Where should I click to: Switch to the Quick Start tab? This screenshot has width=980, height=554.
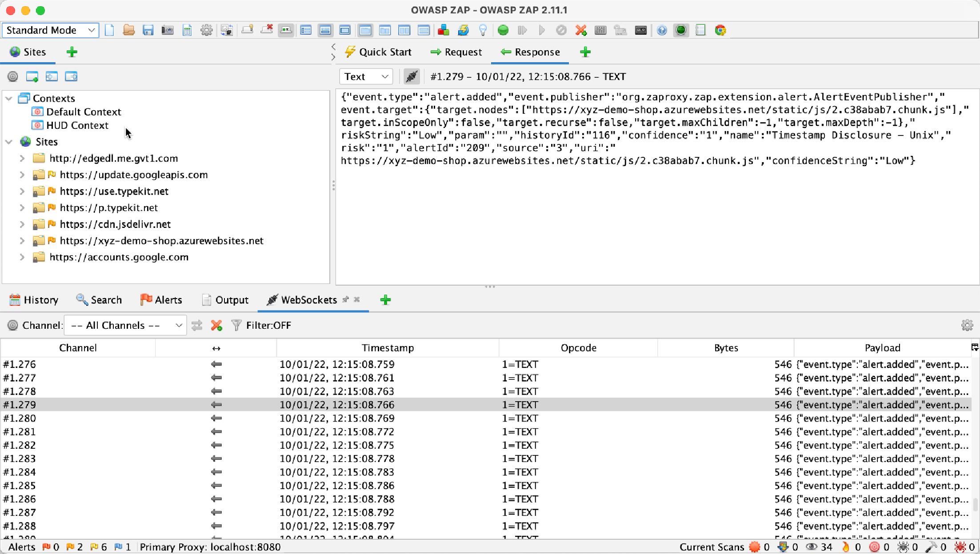tap(378, 52)
